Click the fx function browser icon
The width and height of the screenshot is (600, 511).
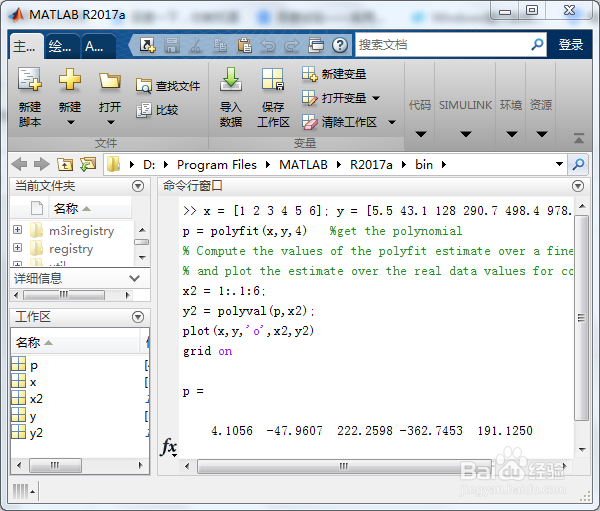pyautogui.click(x=168, y=447)
